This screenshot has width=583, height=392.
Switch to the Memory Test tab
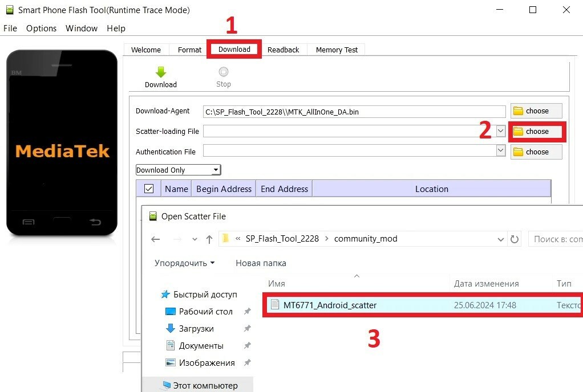point(337,50)
